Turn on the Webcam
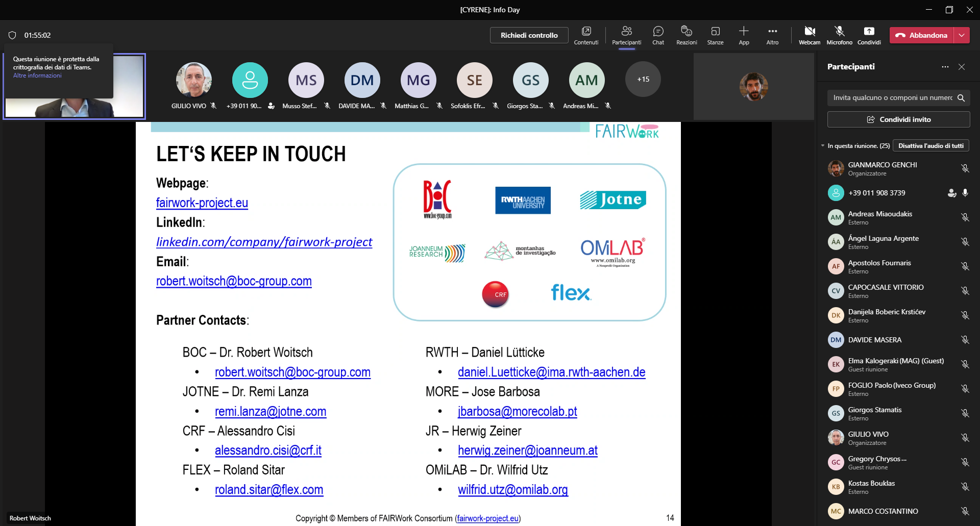Viewport: 980px width, 526px height. pos(810,35)
